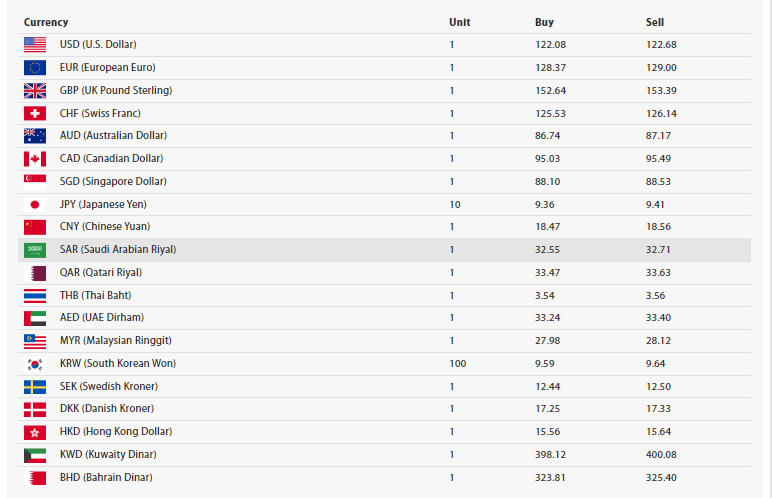This screenshot has width=772, height=498.
Task: Click the United States flag icon
Action: tap(35, 45)
